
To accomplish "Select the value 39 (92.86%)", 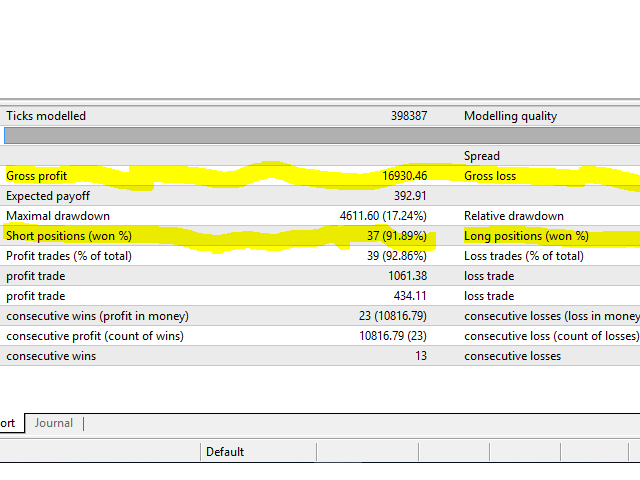I will point(397,256).
